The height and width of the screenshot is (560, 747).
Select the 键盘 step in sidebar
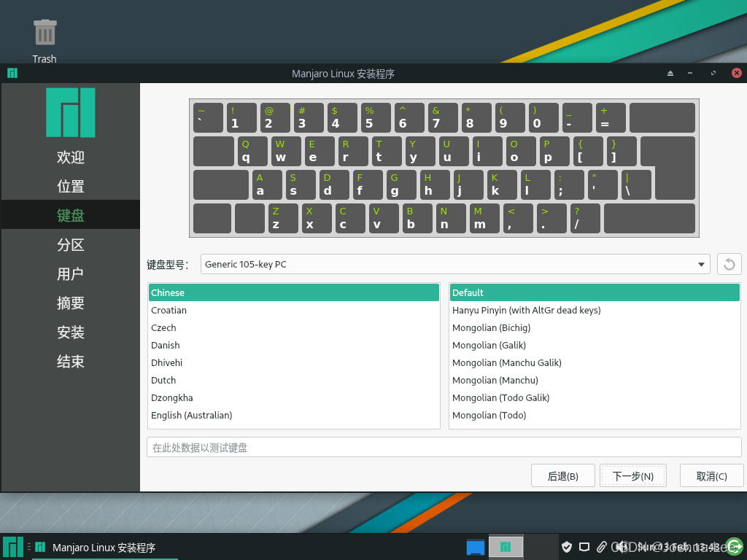71,215
